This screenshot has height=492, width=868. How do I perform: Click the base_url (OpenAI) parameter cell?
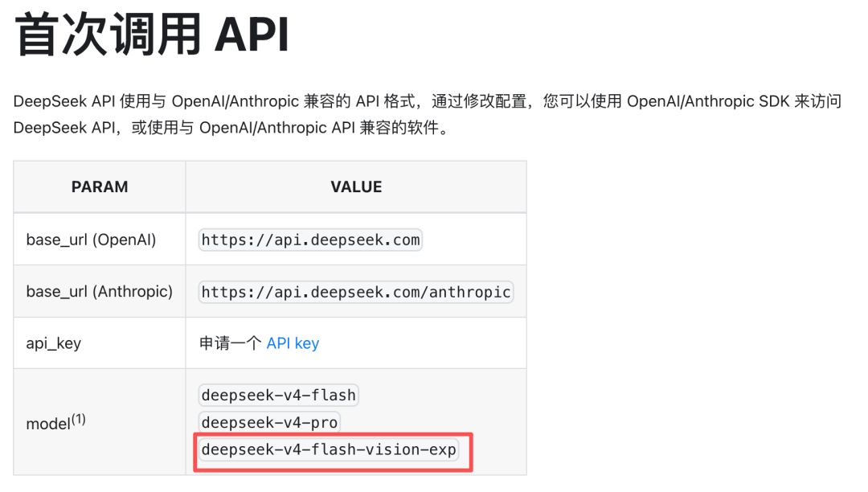[x=100, y=239]
